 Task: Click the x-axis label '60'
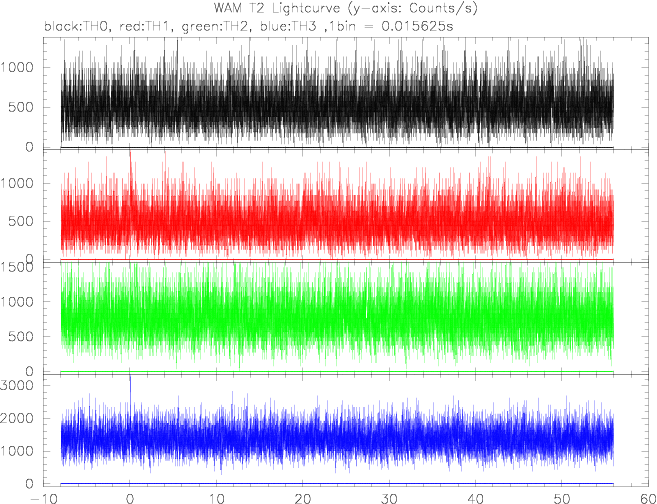(x=648, y=499)
